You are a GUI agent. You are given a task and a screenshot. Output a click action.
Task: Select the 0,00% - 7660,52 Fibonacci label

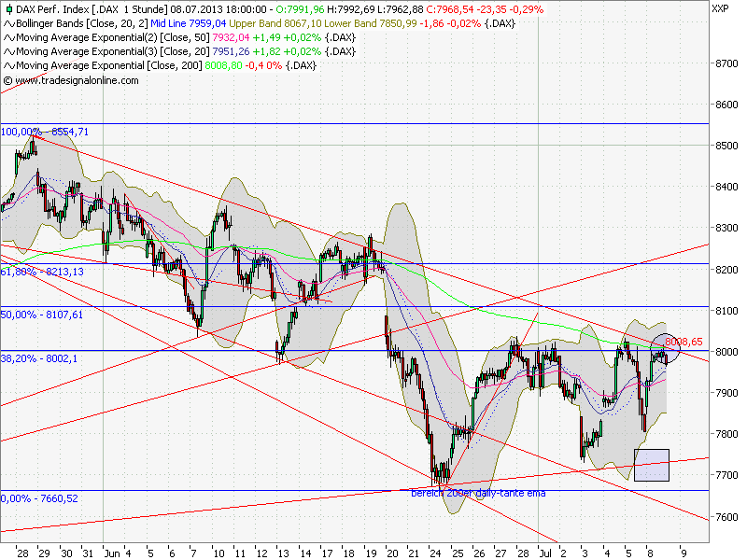[39, 498]
